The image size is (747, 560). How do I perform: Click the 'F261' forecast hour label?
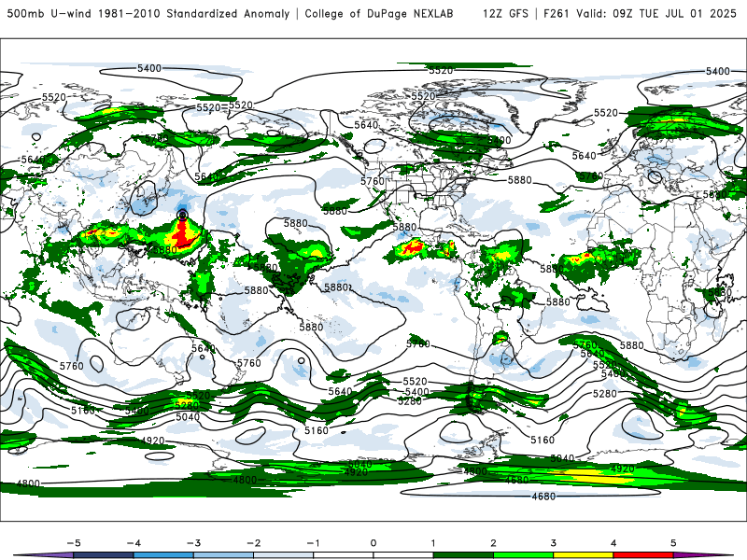(556, 14)
